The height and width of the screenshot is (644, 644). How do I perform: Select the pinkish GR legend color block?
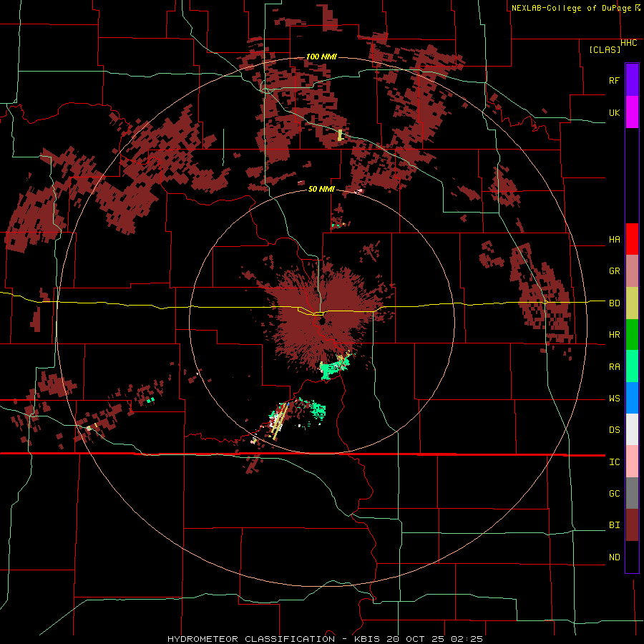tap(632, 271)
